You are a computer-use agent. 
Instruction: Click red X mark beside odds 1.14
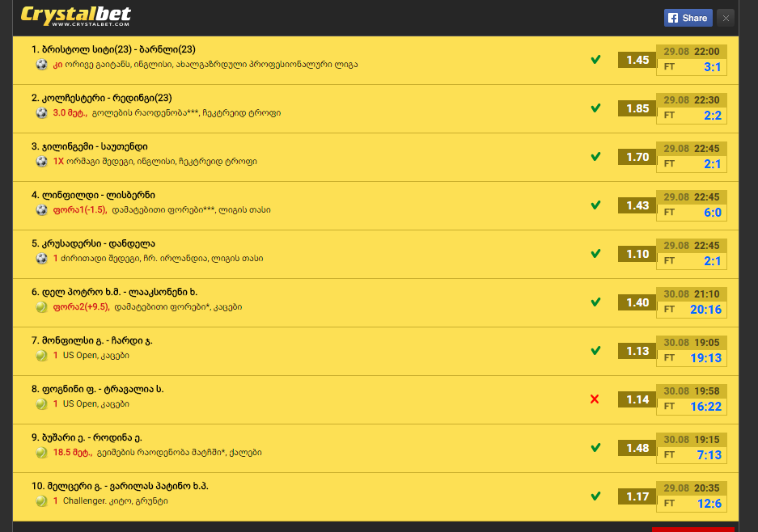coord(595,399)
